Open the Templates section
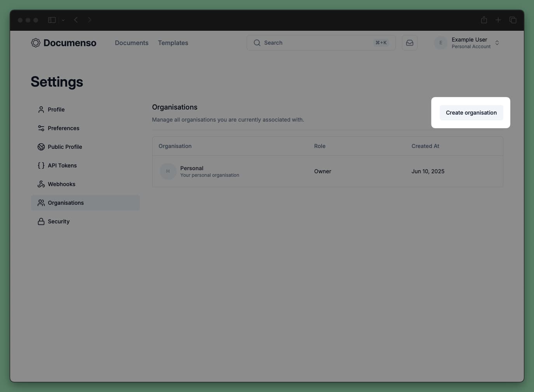The height and width of the screenshot is (392, 534). click(x=173, y=43)
